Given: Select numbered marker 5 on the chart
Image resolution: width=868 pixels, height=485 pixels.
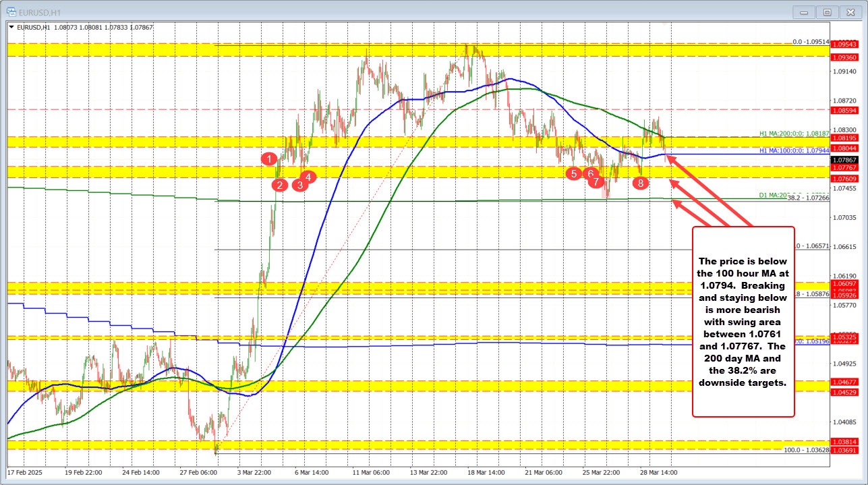Looking at the screenshot, I should (574, 173).
